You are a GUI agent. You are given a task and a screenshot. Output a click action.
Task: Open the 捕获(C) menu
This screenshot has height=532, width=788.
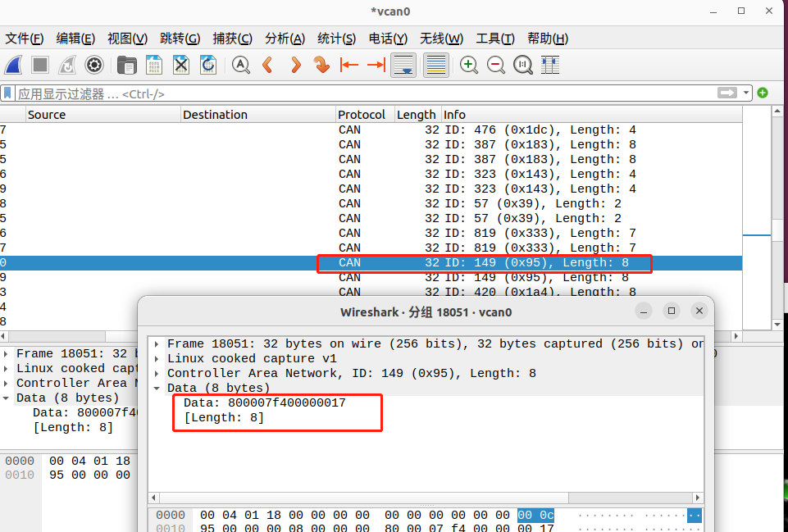[232, 39]
